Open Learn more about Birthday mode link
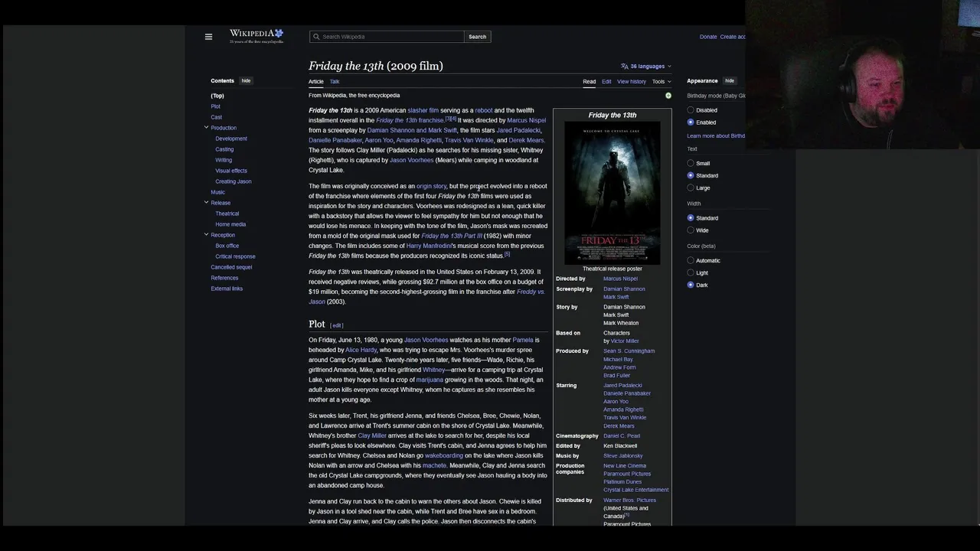980x551 pixels. (x=716, y=136)
